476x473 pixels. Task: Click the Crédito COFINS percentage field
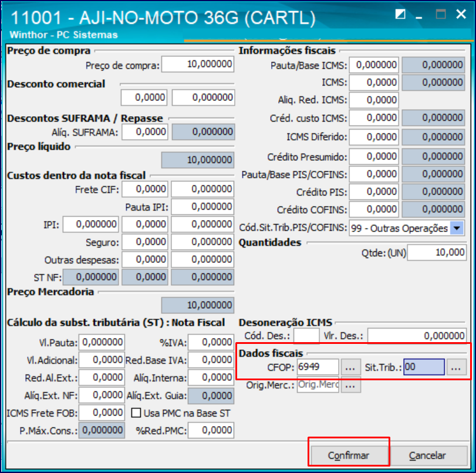(x=374, y=210)
